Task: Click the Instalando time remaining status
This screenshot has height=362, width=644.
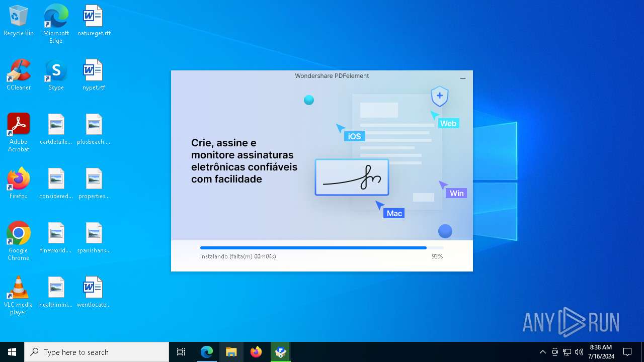Action: pyautogui.click(x=238, y=256)
